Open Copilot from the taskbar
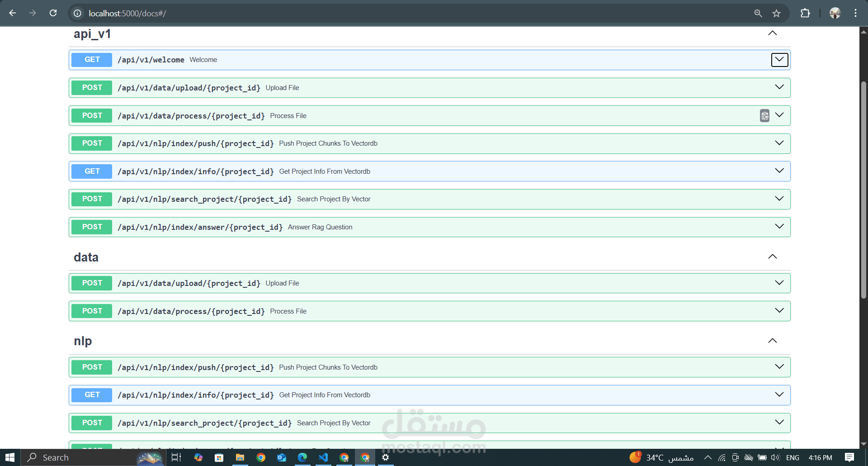 coord(198,457)
